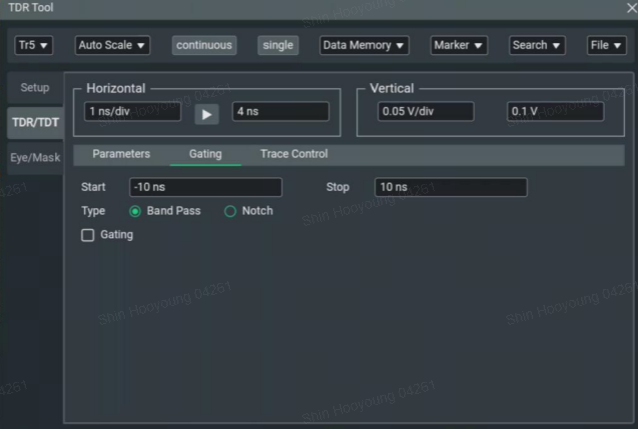Open the File dropdown menu
This screenshot has height=429, width=638.
click(x=606, y=45)
